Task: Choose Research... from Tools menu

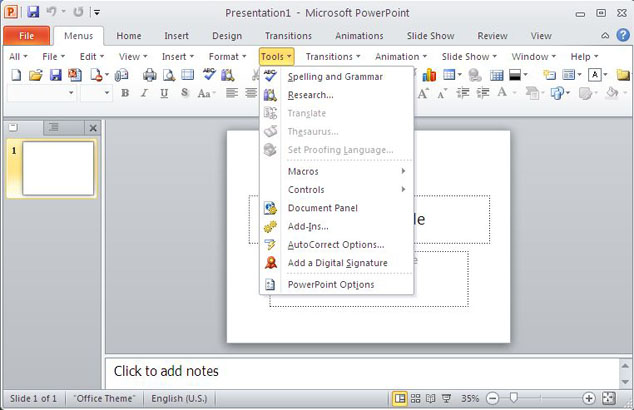Action: click(336, 95)
